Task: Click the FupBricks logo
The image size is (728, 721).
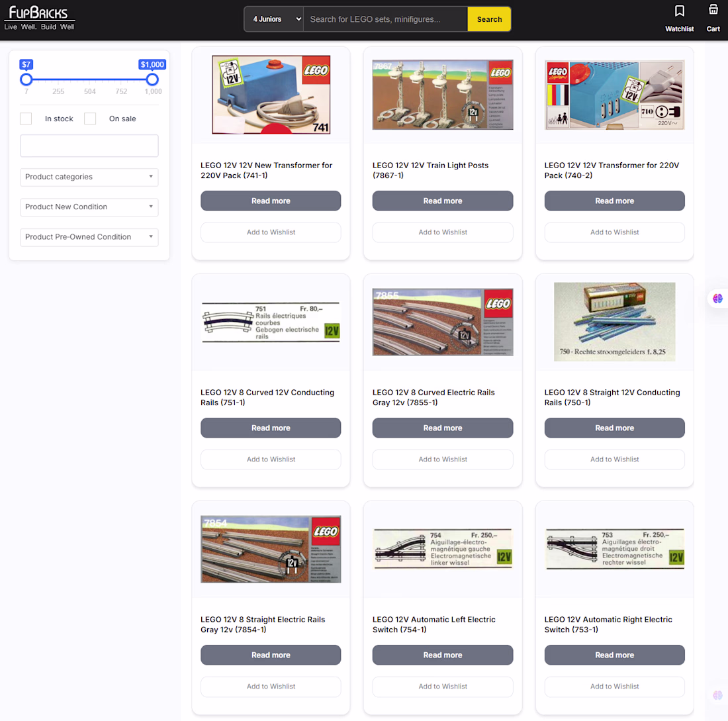Action: [40, 18]
